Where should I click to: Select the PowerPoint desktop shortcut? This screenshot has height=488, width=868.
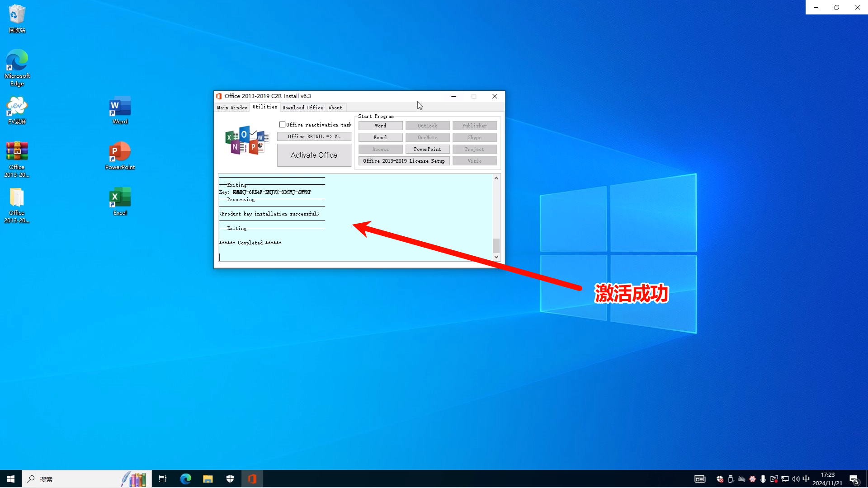coord(120,156)
